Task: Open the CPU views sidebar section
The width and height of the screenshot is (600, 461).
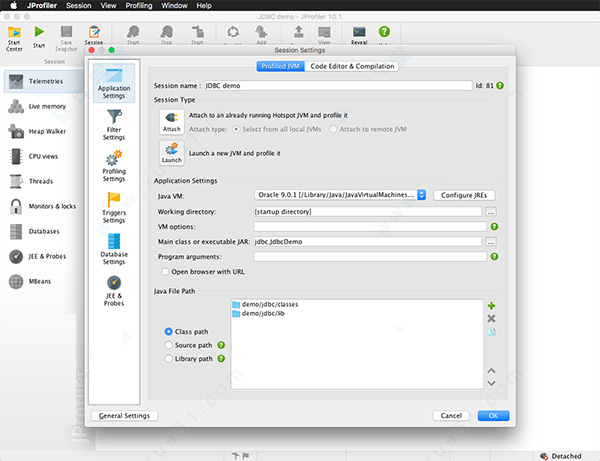Action: click(x=44, y=156)
